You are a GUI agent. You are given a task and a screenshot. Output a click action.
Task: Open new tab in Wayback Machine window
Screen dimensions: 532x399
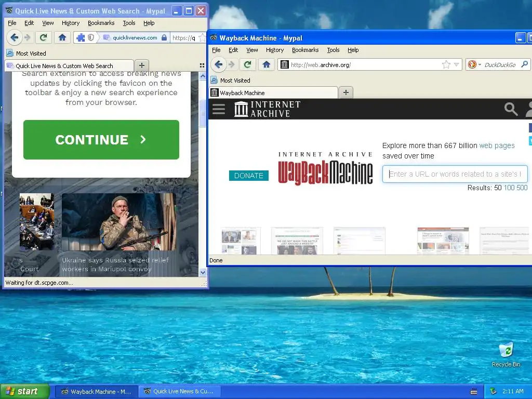pyautogui.click(x=345, y=92)
